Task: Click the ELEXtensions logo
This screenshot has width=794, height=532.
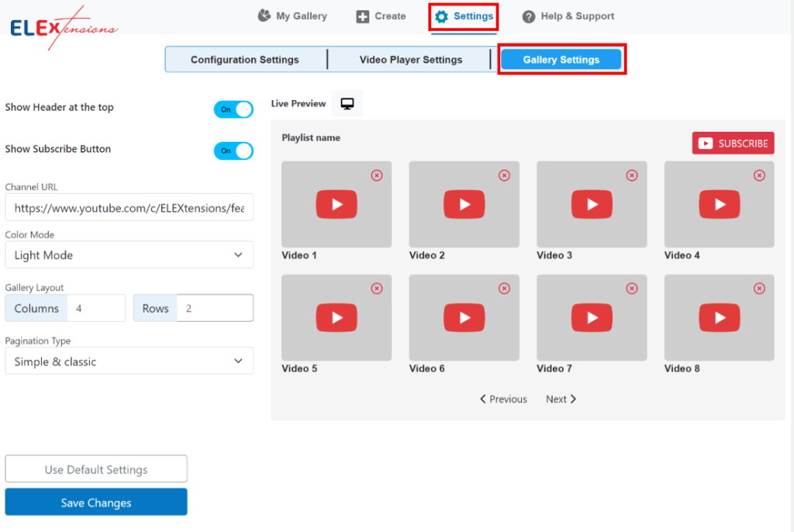Action: point(64,29)
